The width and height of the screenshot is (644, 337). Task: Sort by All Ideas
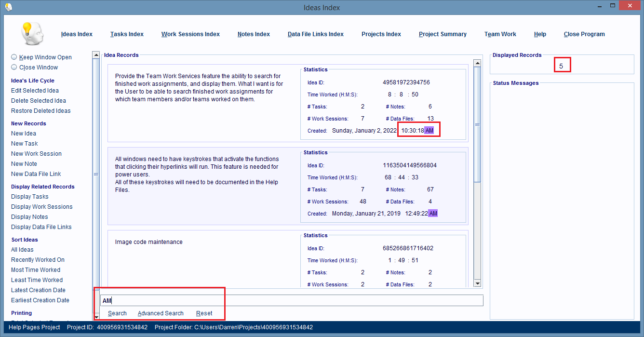coord(22,250)
